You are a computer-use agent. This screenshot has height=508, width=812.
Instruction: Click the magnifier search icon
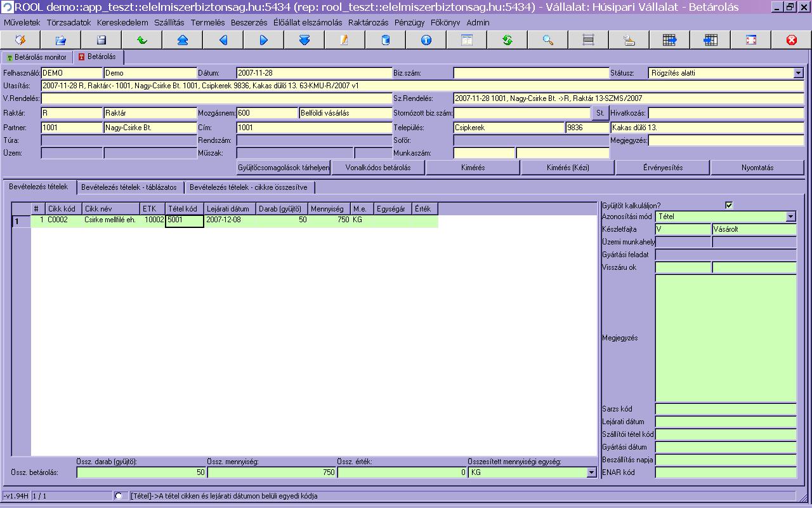(x=548, y=40)
